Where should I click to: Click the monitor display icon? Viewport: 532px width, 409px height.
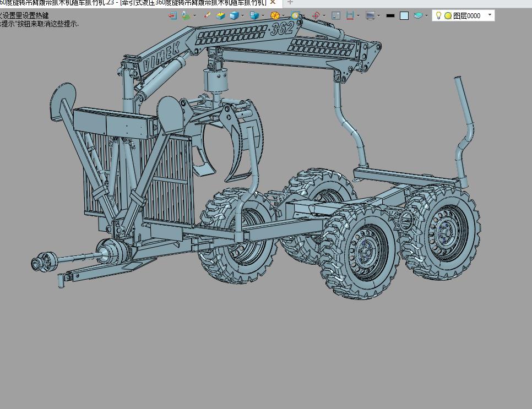[370, 15]
